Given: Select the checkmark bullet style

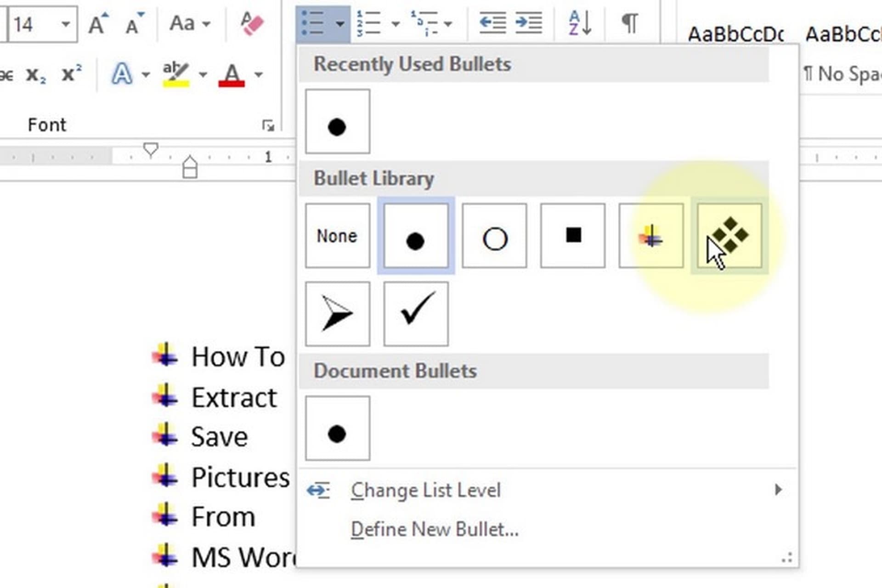Looking at the screenshot, I should (x=415, y=313).
